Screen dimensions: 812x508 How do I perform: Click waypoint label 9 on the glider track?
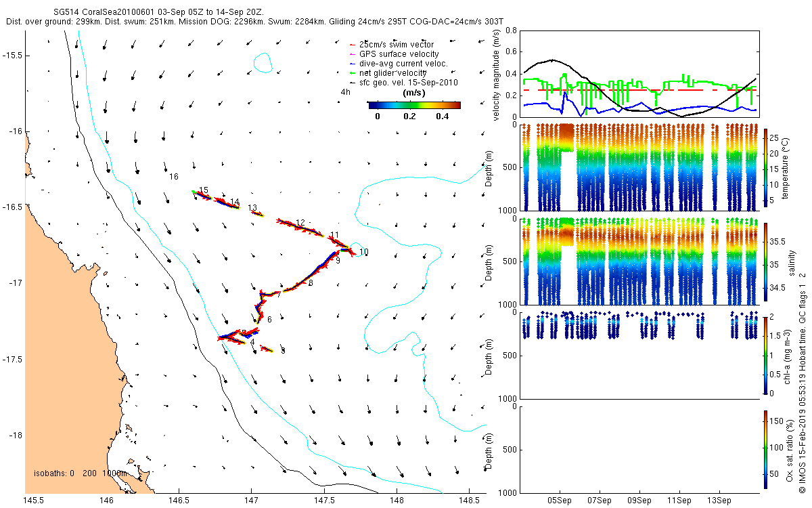coord(338,260)
